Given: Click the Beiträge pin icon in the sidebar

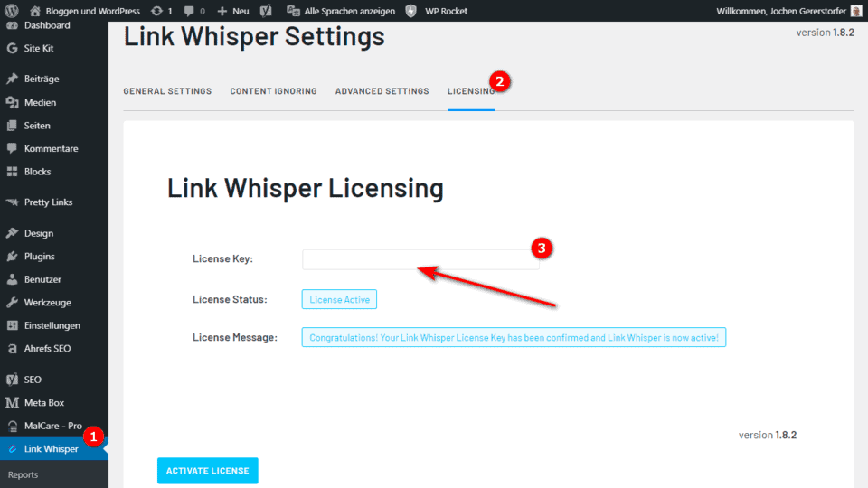Looking at the screenshot, I should pyautogui.click(x=12, y=79).
